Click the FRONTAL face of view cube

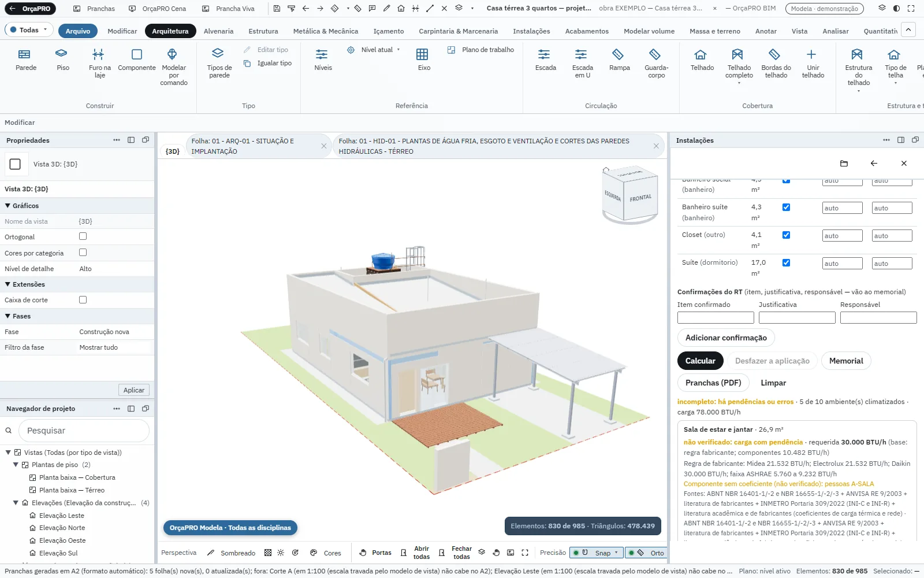pyautogui.click(x=640, y=198)
